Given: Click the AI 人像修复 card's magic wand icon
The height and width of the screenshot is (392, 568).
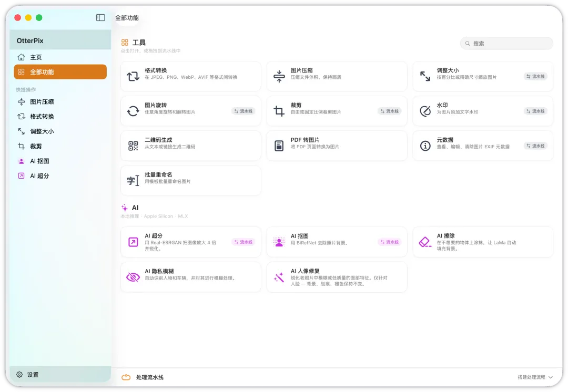Looking at the screenshot, I should (x=279, y=277).
